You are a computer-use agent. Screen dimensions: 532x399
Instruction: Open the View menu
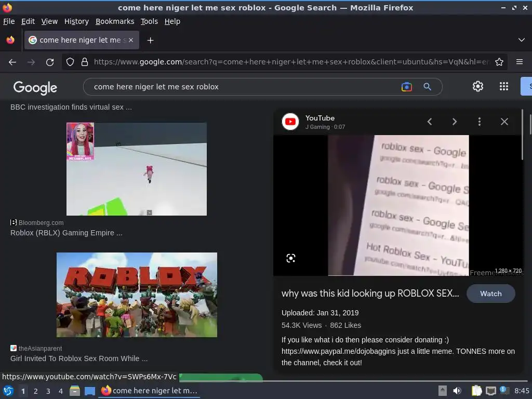(x=49, y=21)
